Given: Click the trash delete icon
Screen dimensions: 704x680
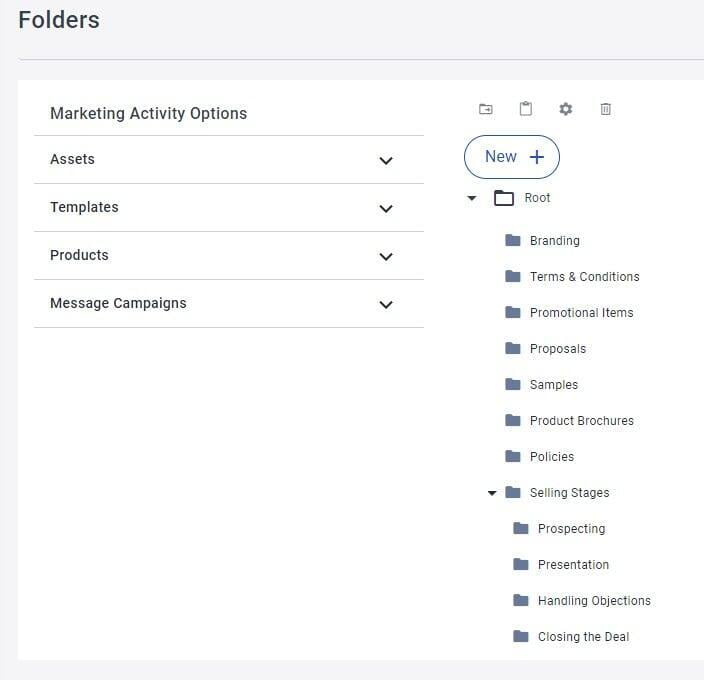Looking at the screenshot, I should pos(606,109).
